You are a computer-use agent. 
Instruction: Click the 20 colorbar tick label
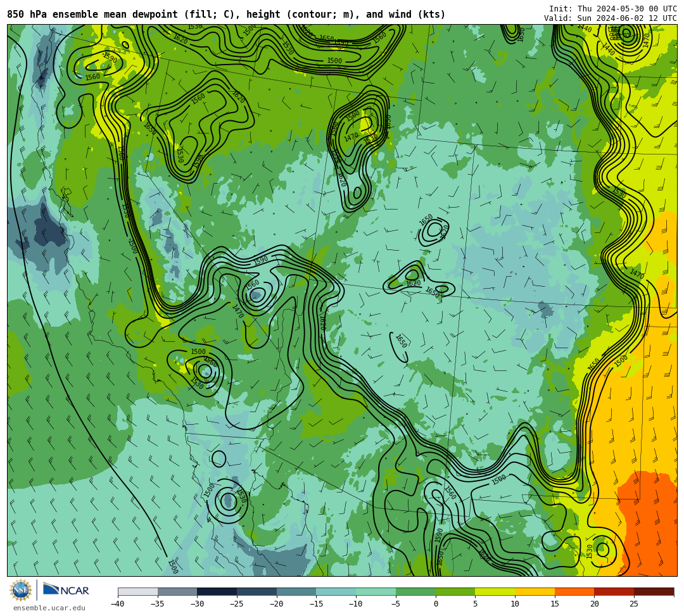pos(595,604)
